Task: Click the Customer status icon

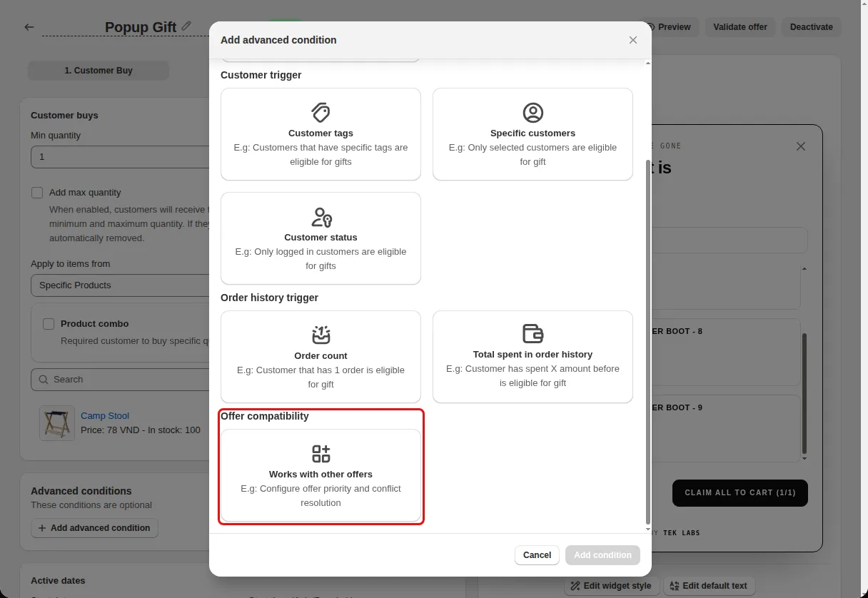Action: tap(321, 217)
